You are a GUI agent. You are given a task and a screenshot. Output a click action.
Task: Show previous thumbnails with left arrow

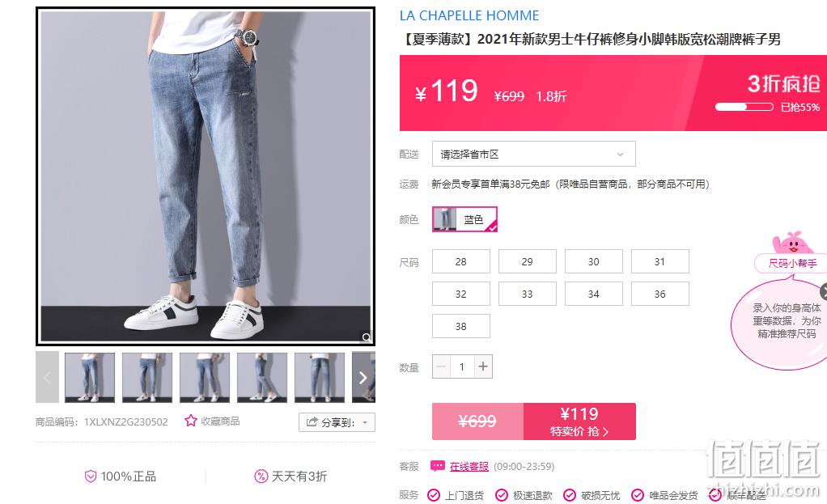47,378
